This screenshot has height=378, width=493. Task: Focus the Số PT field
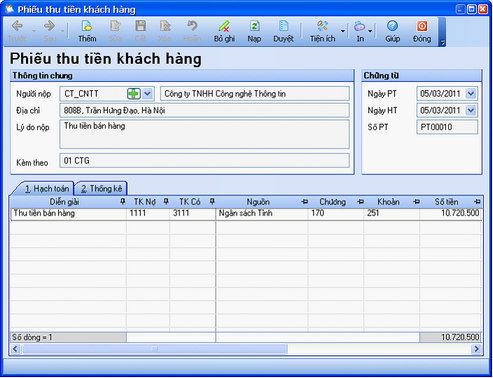(x=447, y=127)
